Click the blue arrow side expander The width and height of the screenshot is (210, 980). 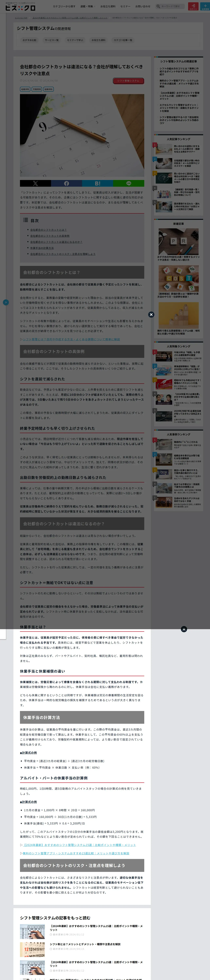6,302
